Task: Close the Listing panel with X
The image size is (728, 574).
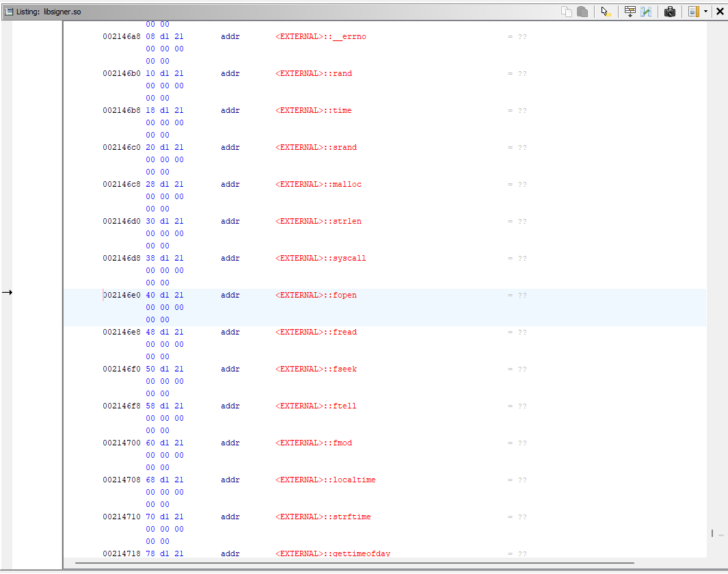Action: point(720,12)
